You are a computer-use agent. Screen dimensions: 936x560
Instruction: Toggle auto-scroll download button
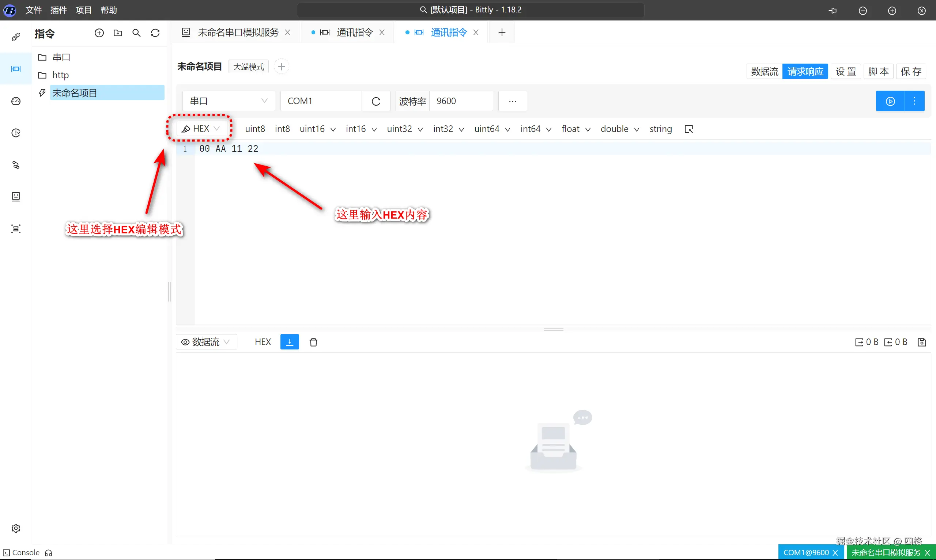[x=290, y=342]
